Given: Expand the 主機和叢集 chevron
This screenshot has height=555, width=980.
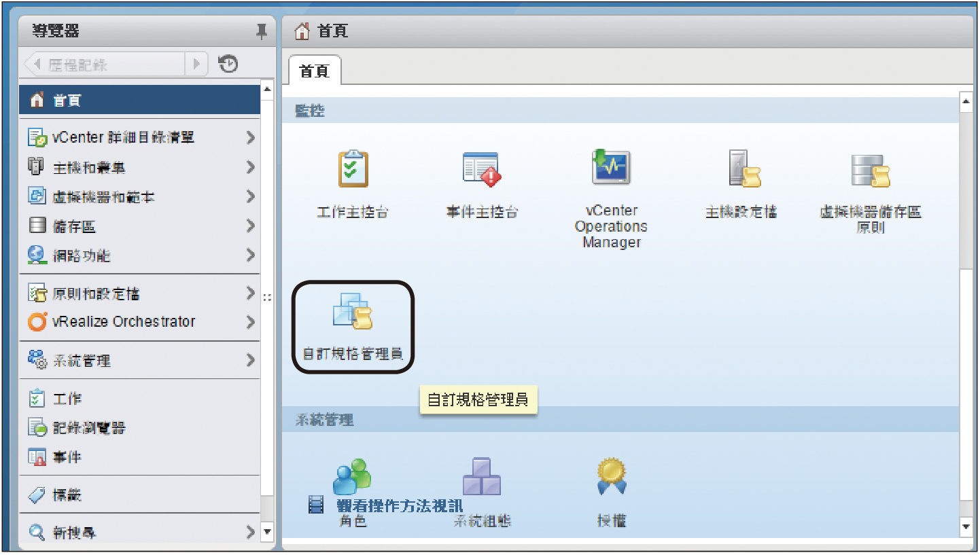Looking at the screenshot, I should point(251,167).
